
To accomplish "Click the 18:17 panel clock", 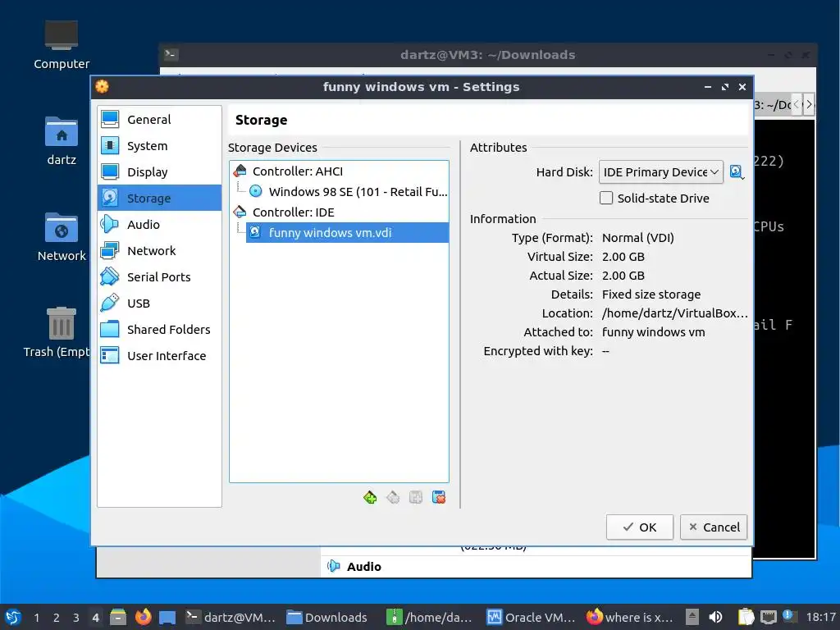I will [x=820, y=617].
